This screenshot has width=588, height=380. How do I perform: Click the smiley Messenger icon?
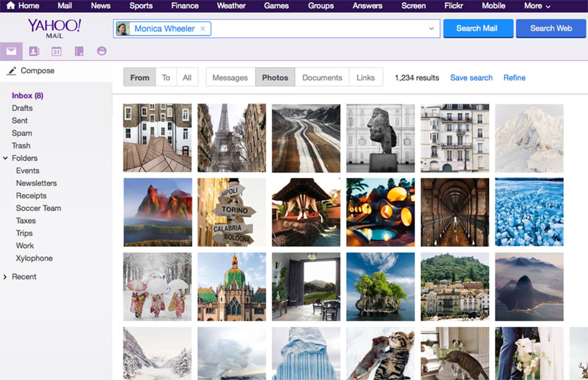[x=101, y=51]
